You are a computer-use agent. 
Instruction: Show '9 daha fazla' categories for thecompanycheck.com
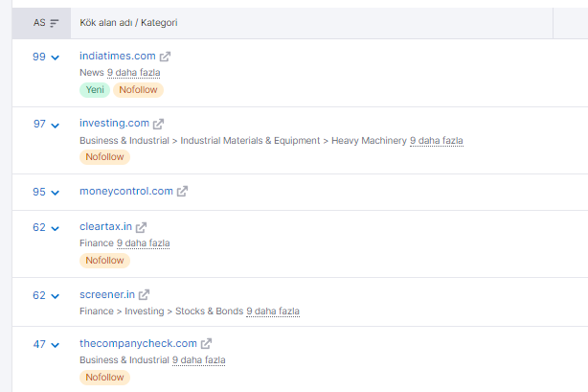point(199,360)
